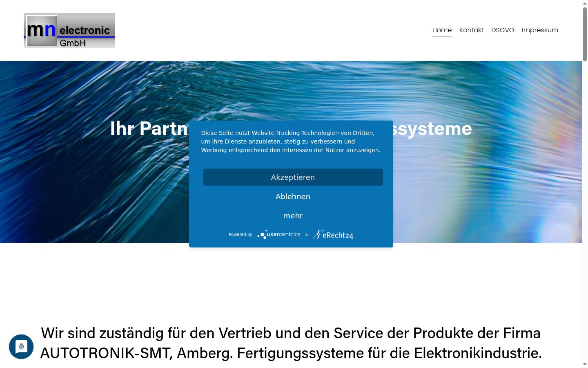Open the fingerprint privacy settings icon
588x368 pixels.
pyautogui.click(x=21, y=347)
